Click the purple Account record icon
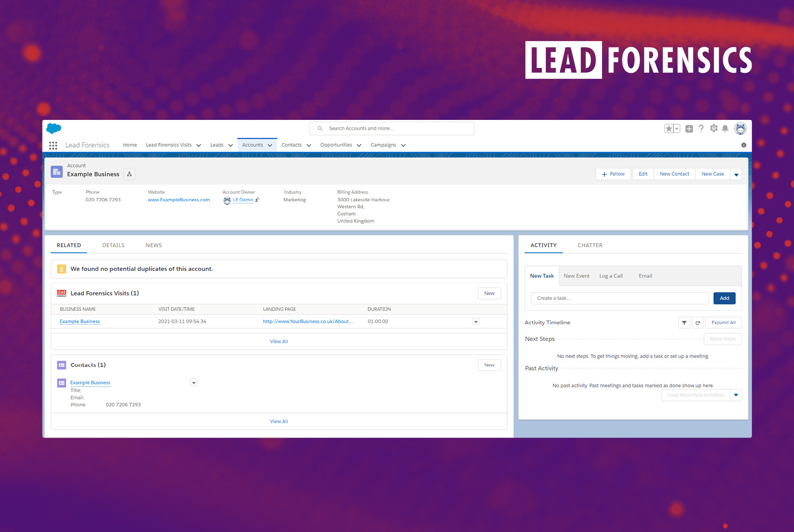 [x=57, y=172]
